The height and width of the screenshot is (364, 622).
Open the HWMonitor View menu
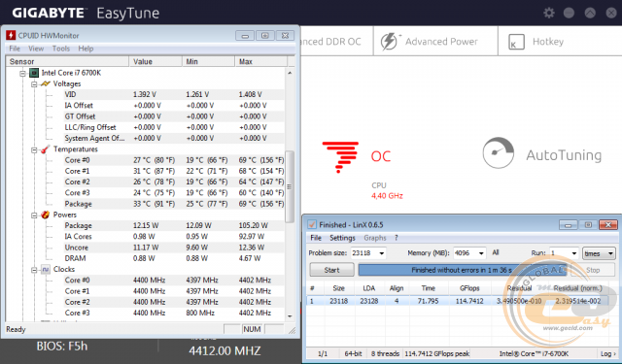coord(36,49)
